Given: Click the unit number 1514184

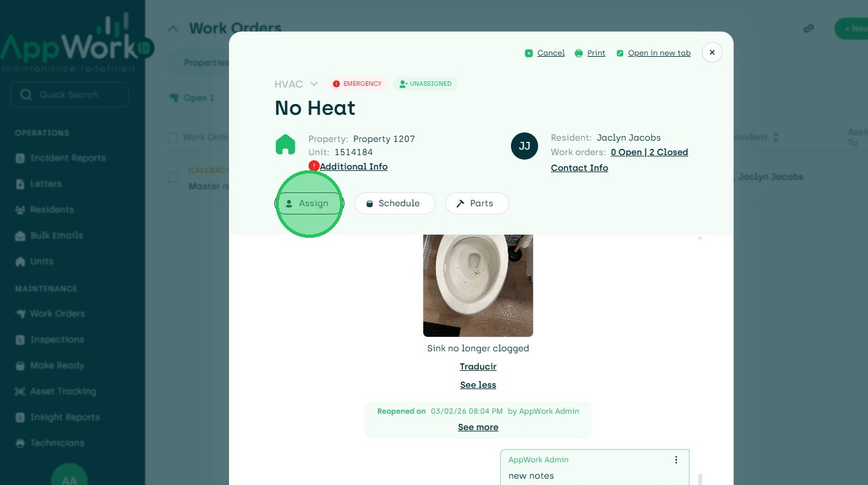Looking at the screenshot, I should (354, 152).
